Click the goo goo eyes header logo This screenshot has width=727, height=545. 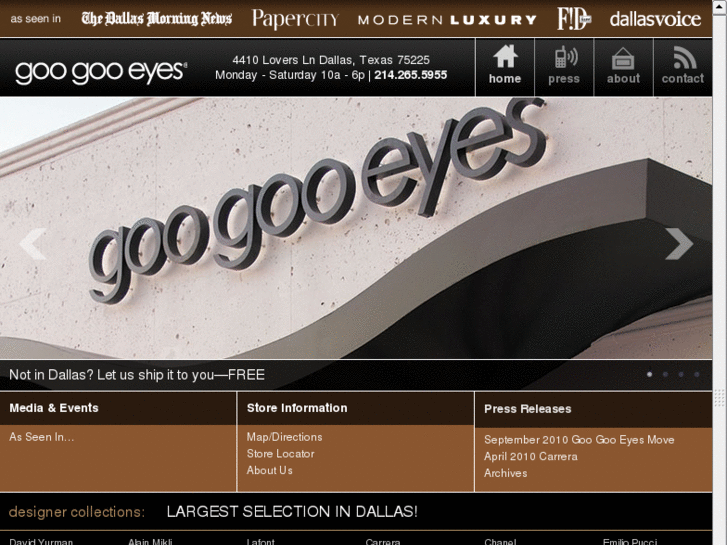101,72
